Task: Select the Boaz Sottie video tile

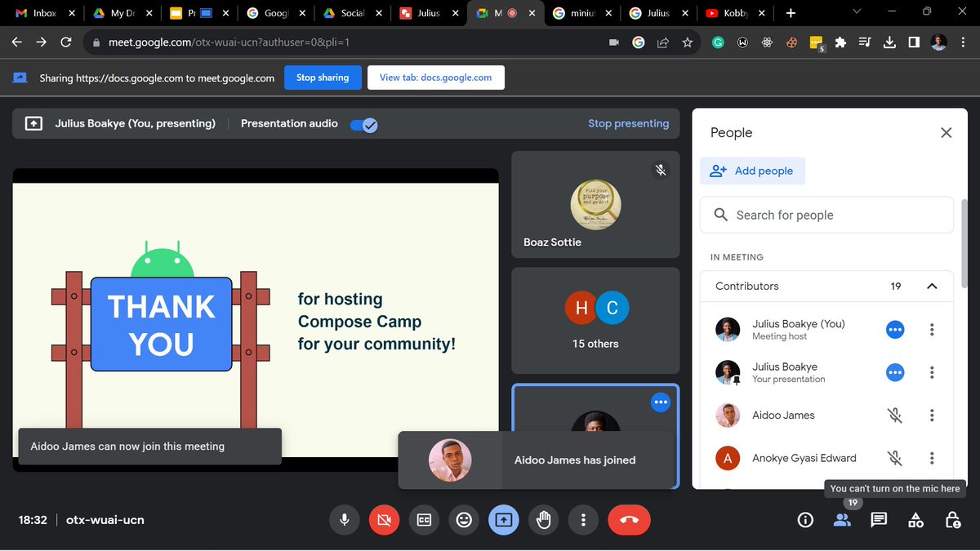Action: click(595, 204)
